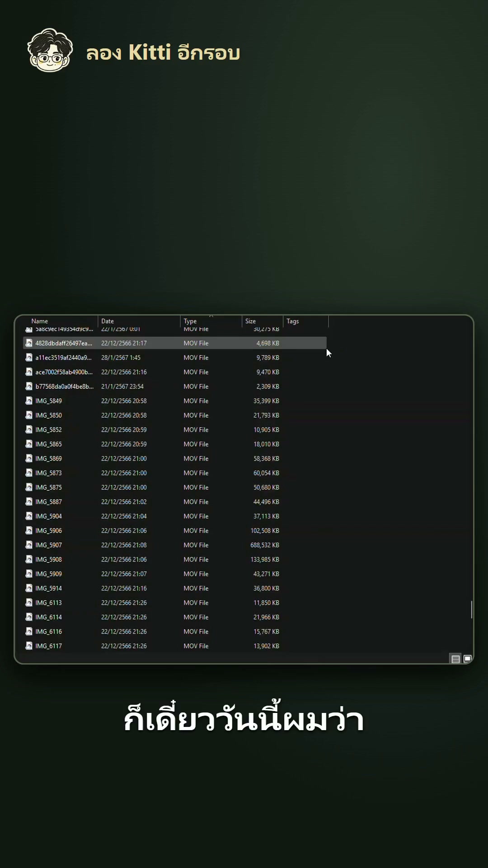Click the 133,985 KB size cell

pos(265,560)
